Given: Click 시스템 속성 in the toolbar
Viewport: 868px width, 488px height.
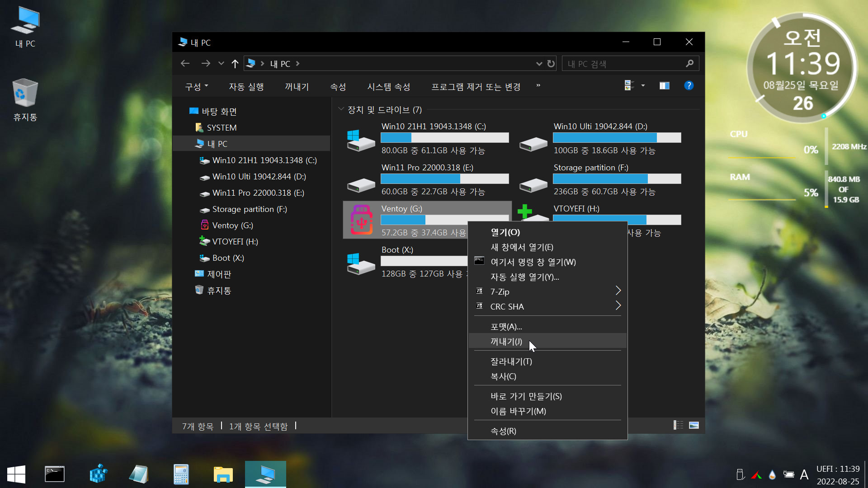Looking at the screenshot, I should pyautogui.click(x=389, y=86).
